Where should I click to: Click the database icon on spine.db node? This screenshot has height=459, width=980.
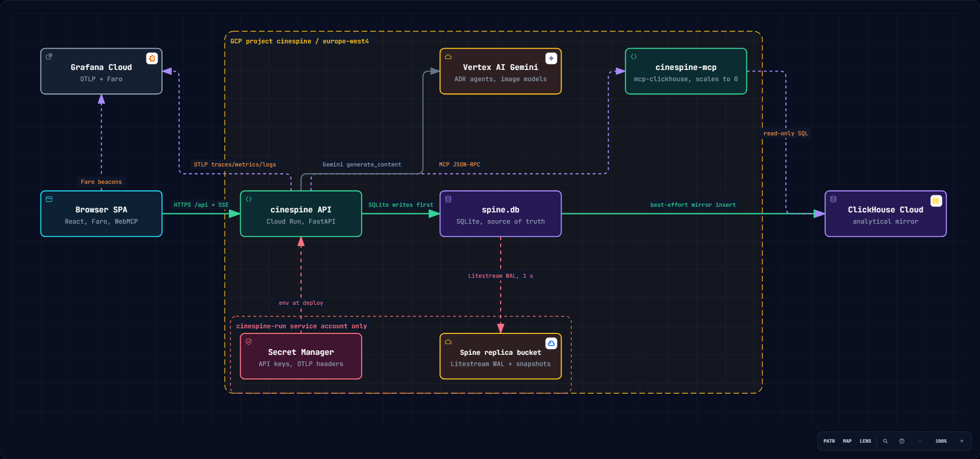pyautogui.click(x=448, y=199)
